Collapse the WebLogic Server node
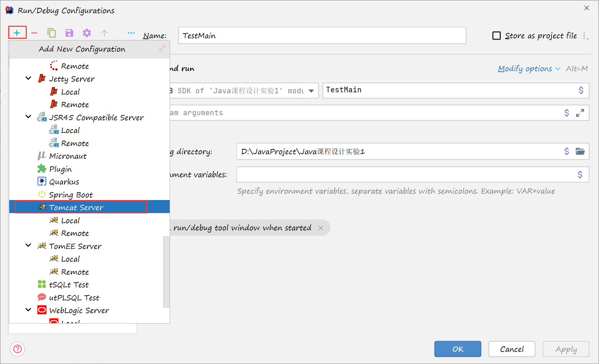This screenshot has width=599, height=364. click(29, 310)
